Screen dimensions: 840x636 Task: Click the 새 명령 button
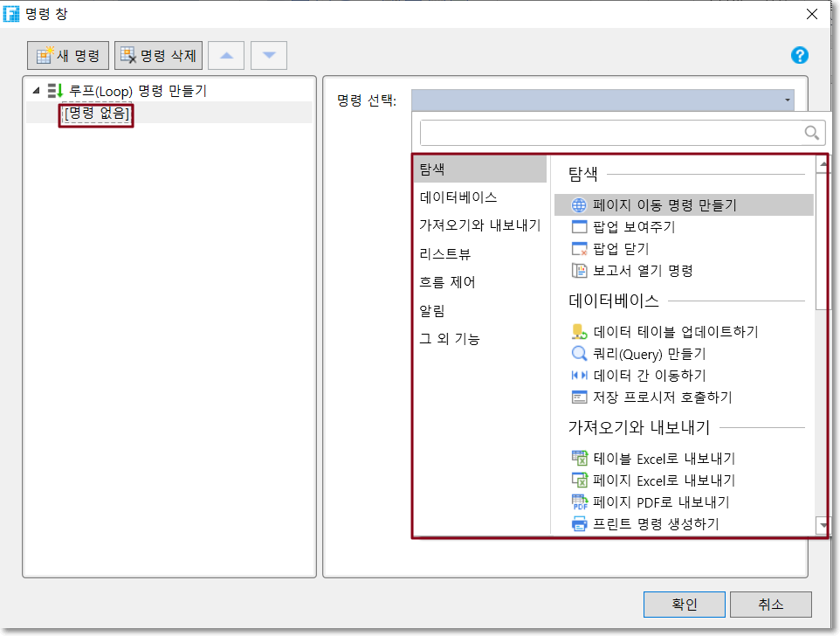coord(68,56)
